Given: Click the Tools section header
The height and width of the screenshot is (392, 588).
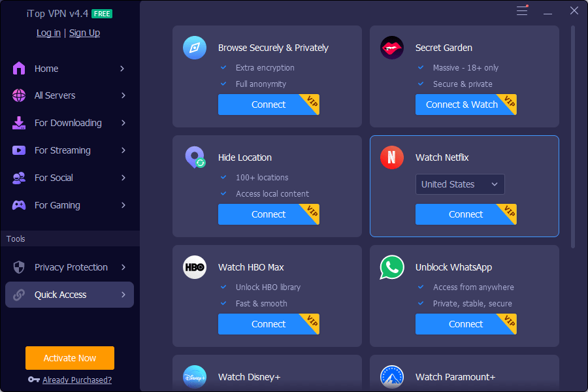Looking at the screenshot, I should [16, 238].
